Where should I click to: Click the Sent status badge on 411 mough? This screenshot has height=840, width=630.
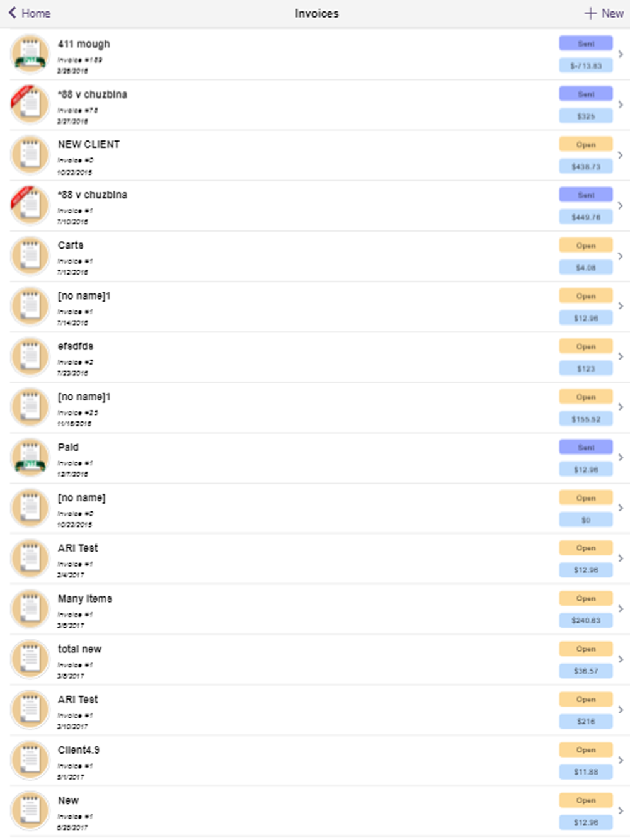point(586,43)
